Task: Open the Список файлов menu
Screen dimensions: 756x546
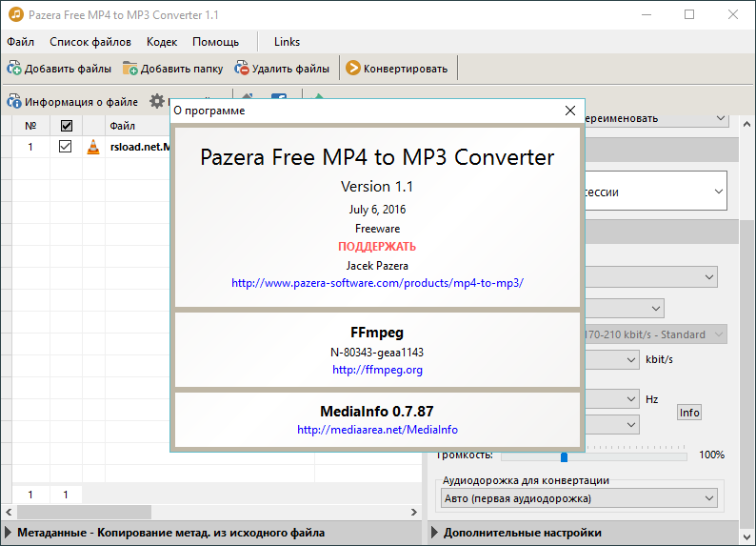Action: tap(90, 42)
